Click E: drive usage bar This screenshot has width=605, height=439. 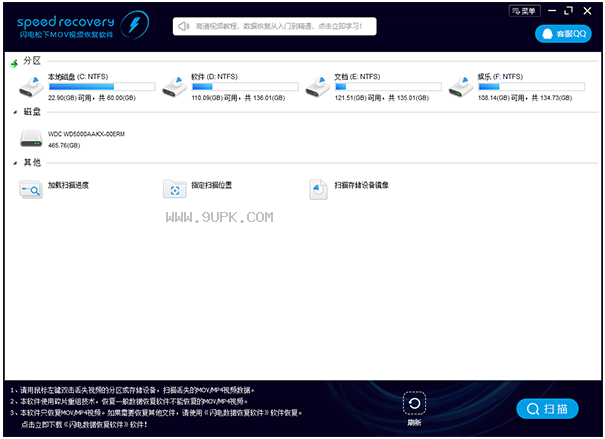pyautogui.click(x=388, y=87)
